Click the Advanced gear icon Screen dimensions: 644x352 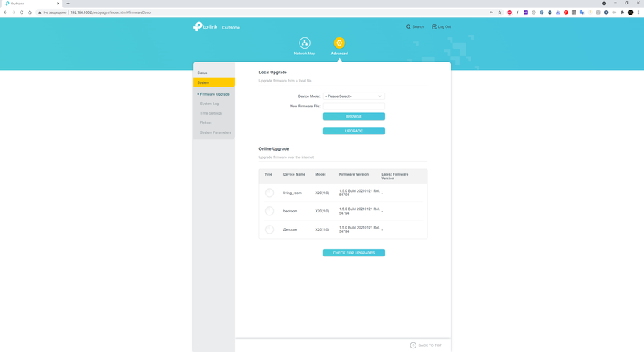click(x=339, y=43)
